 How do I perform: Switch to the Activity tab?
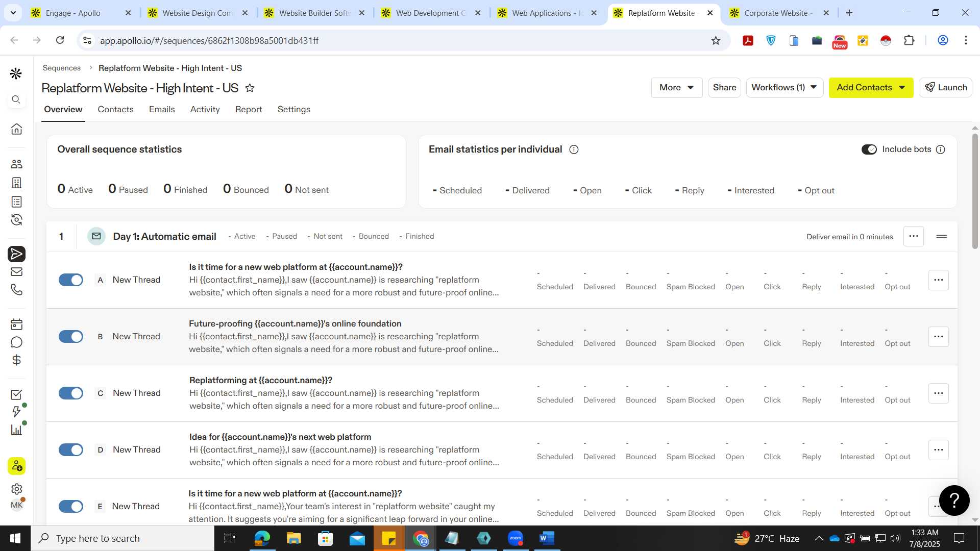[205, 109]
